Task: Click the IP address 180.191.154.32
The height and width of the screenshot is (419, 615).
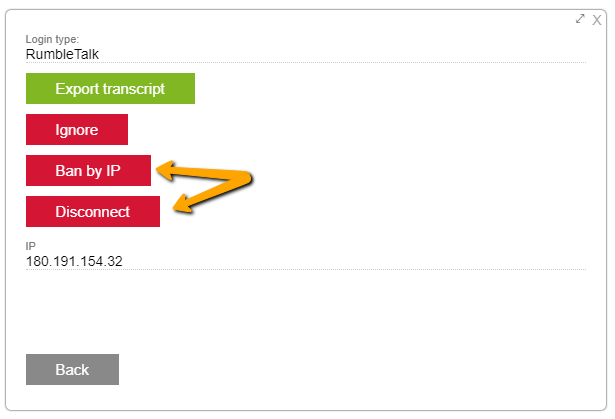Action: coord(74,261)
